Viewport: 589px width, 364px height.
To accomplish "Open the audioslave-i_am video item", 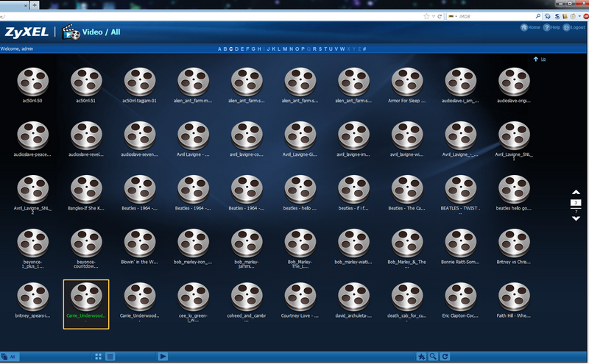I will (x=461, y=85).
